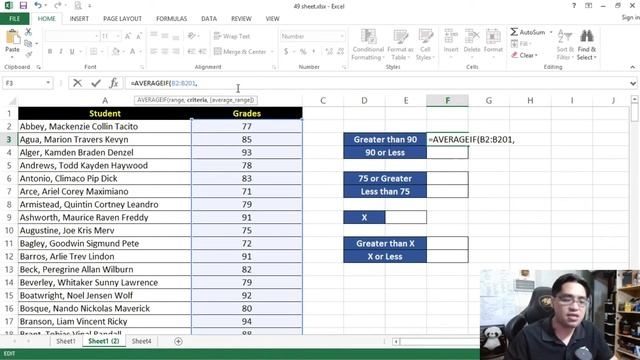
Task: Open the Font size dropdown
Action: (x=118, y=36)
